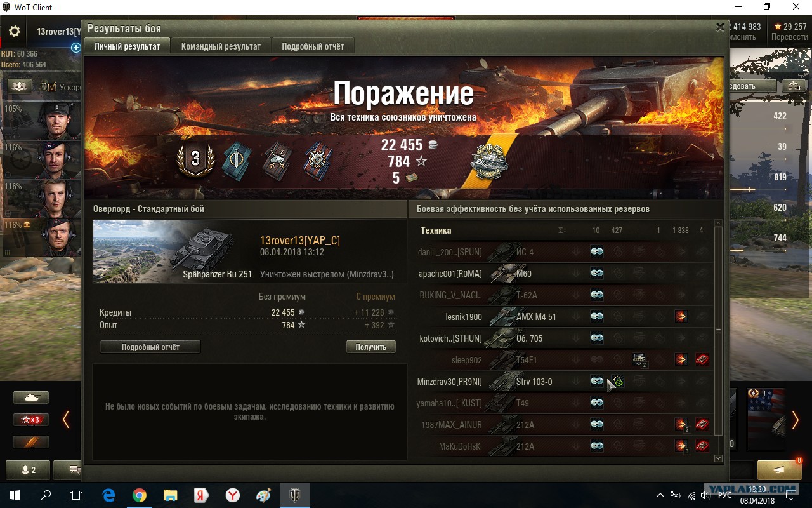Click the x3 bonus star filter button

(x=31, y=420)
